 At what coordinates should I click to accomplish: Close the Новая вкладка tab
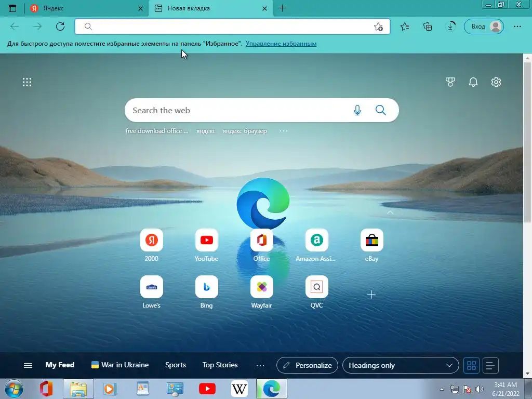(264, 8)
